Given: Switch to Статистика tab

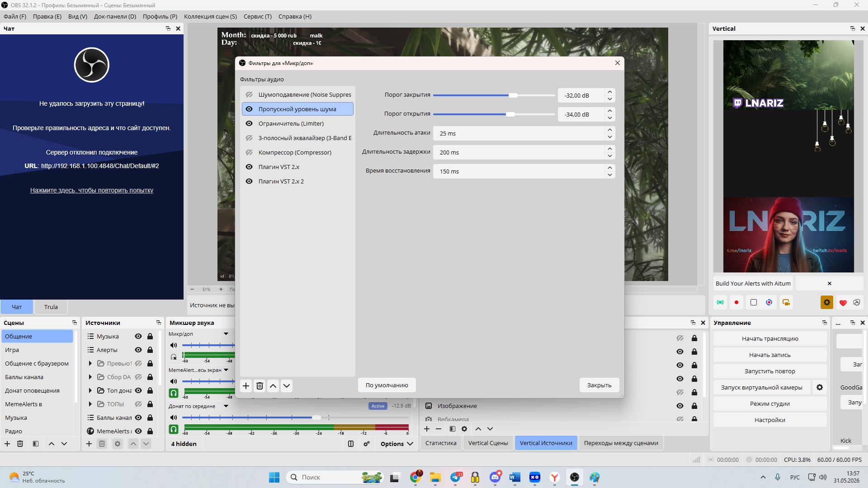Looking at the screenshot, I should (441, 443).
